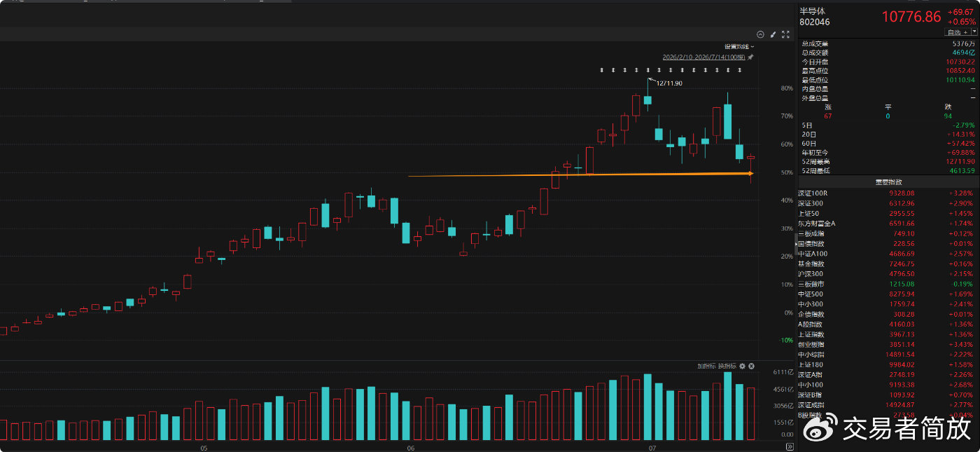This screenshot has height=452, width=980.
Task: Close the volume indicator sub-panel
Action: [x=751, y=367]
